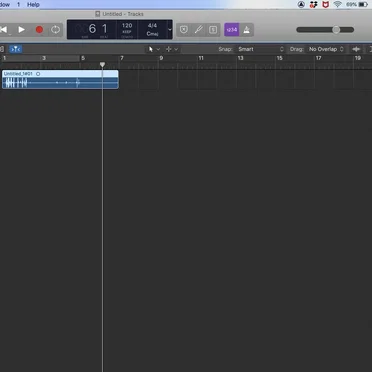Open the Command-click Marquee tool menu
Image resolution: width=372 pixels, height=372 pixels.
172,49
